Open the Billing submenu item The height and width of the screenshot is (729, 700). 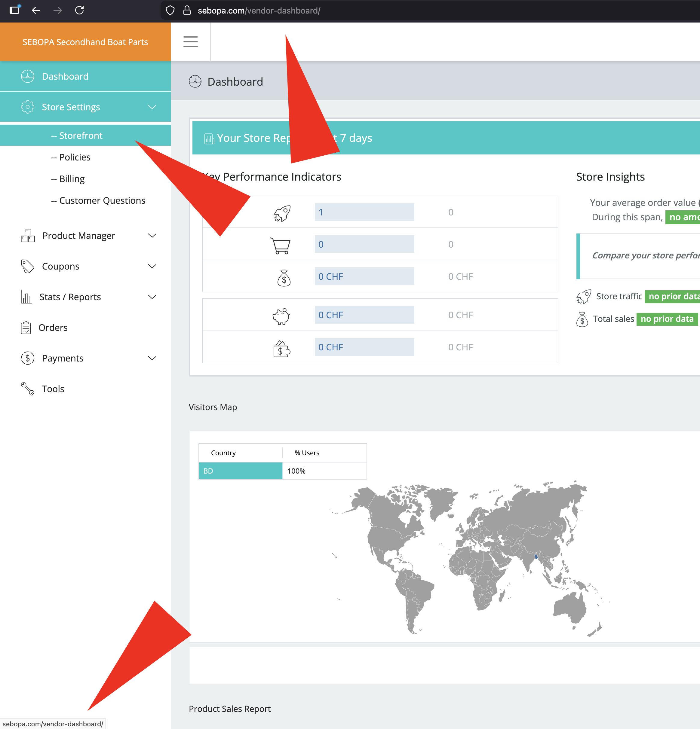[72, 179]
